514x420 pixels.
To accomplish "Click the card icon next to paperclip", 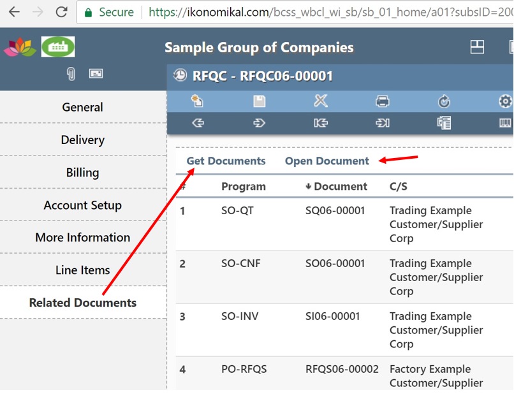I will [96, 73].
